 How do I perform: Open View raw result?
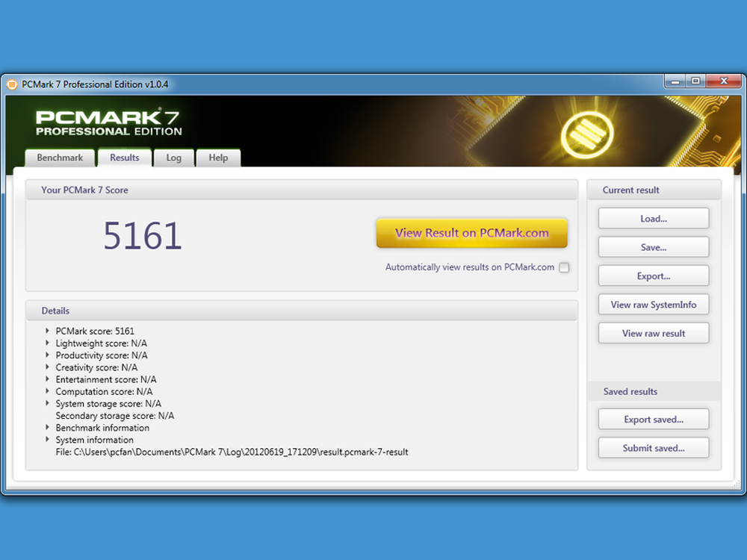(654, 333)
